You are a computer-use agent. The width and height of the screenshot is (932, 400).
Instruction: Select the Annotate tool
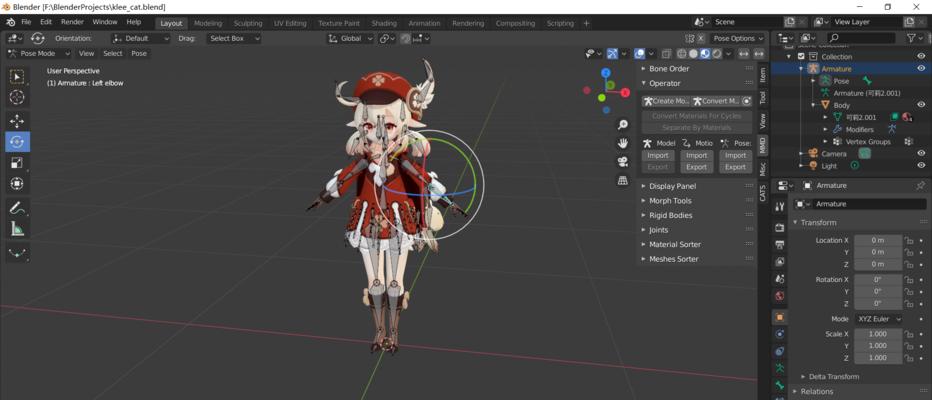[x=17, y=208]
